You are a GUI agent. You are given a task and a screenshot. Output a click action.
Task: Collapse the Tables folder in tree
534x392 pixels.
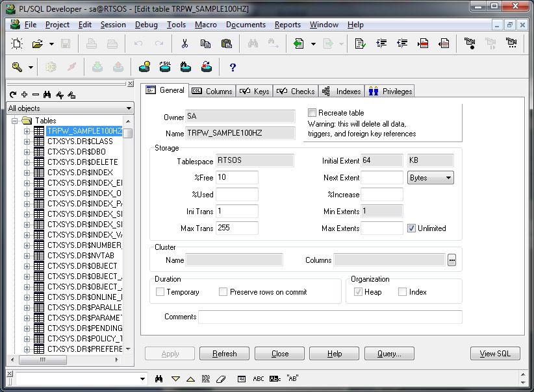click(14, 121)
